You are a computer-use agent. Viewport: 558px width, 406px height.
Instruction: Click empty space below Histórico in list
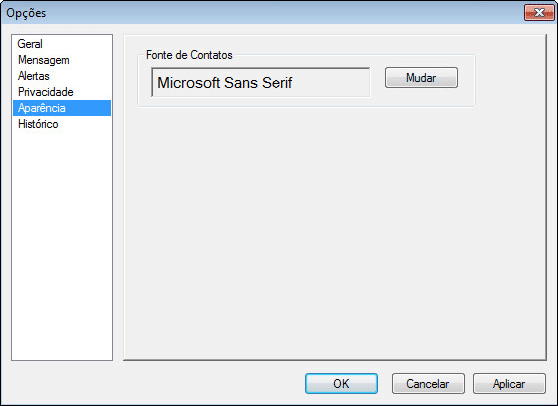[62, 246]
